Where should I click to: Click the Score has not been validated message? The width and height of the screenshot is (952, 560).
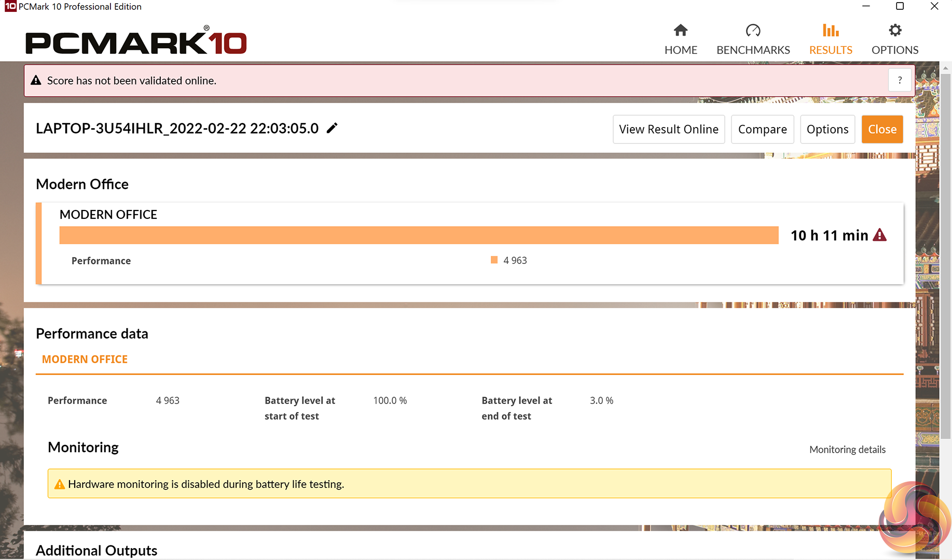point(132,80)
